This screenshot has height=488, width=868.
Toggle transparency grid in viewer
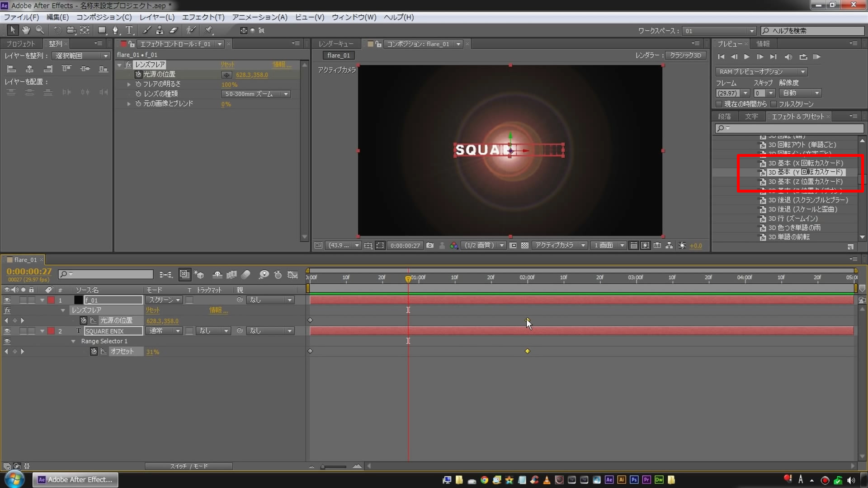525,245
